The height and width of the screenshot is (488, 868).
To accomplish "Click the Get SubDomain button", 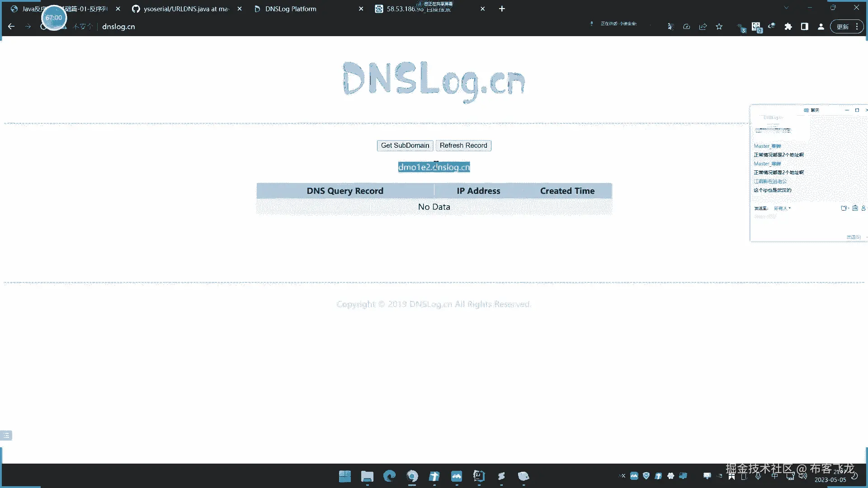I will pyautogui.click(x=405, y=145).
